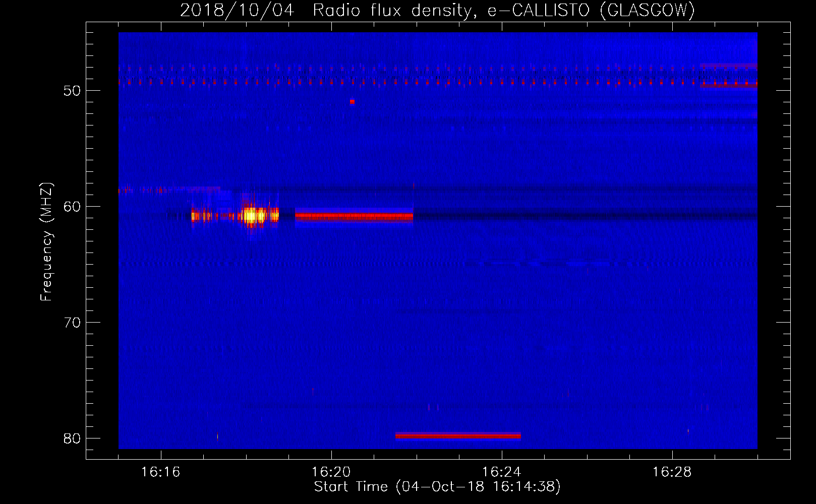Image resolution: width=816 pixels, height=504 pixels.
Task: Click the 70 frequency tick label
Action: pos(72,323)
